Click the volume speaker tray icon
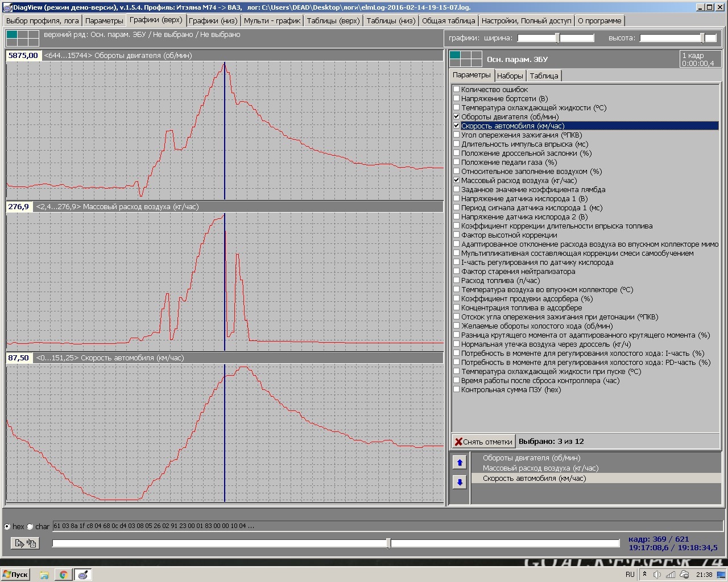Screen dimensions: 728x582 coord(657,575)
